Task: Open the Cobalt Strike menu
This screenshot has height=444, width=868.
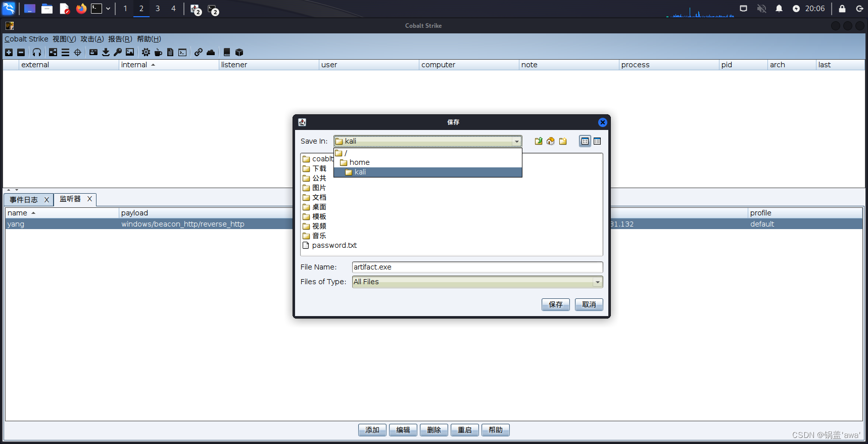Action: (x=26, y=39)
